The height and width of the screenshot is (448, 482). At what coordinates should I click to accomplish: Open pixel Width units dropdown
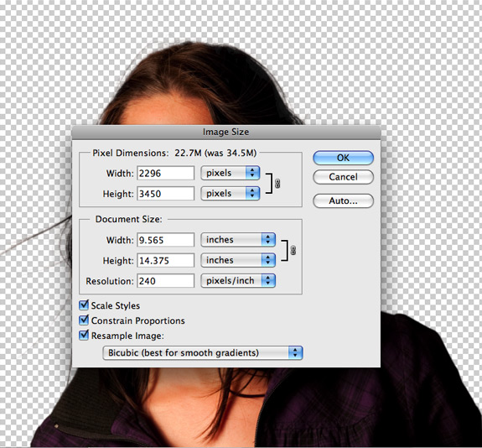[231, 173]
